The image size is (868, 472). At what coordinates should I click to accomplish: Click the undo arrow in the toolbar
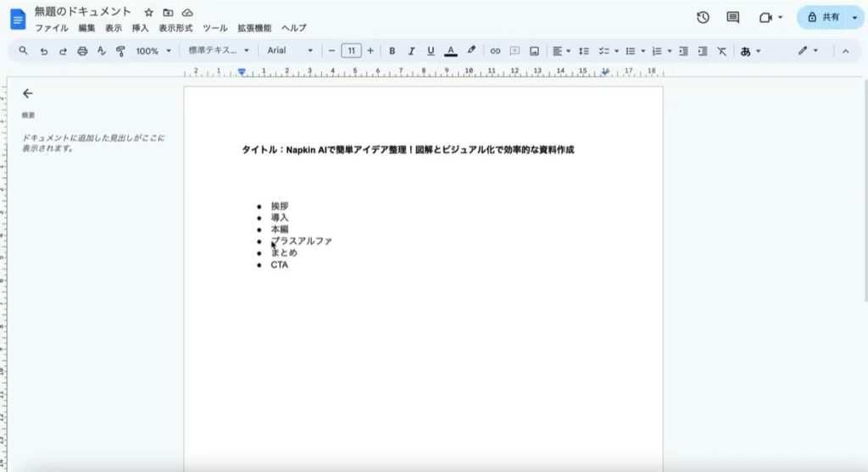click(43, 51)
